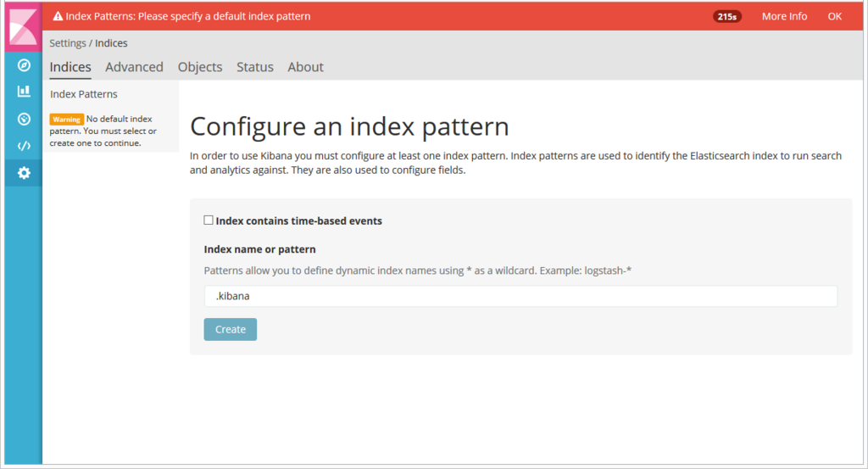The image size is (868, 469).
Task: Open Dev Tools code brackets icon
Action: click(x=24, y=146)
